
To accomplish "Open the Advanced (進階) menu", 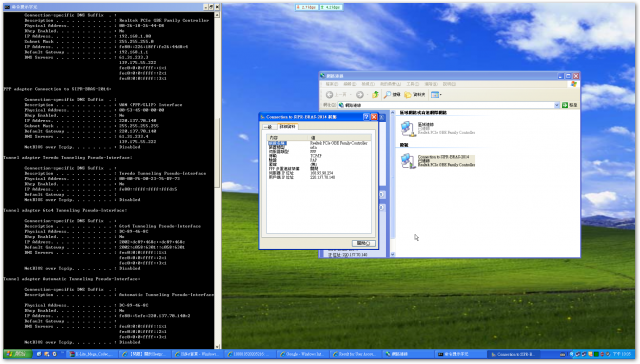I will click(x=431, y=84).
